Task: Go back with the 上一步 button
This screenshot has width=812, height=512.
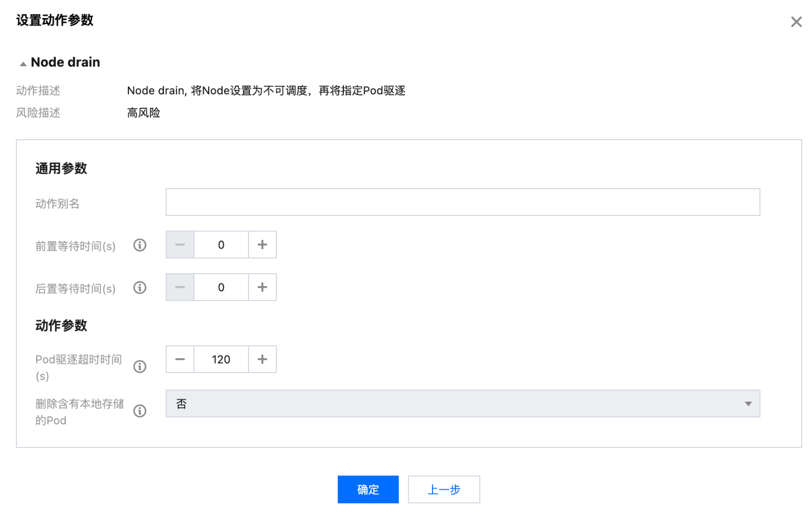Action: [443, 489]
